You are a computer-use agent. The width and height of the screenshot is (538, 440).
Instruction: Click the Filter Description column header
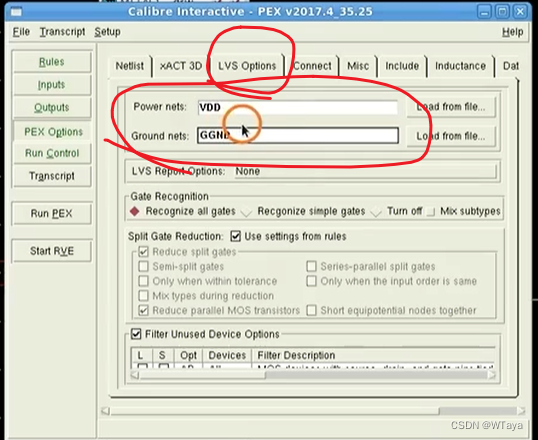pos(373,355)
